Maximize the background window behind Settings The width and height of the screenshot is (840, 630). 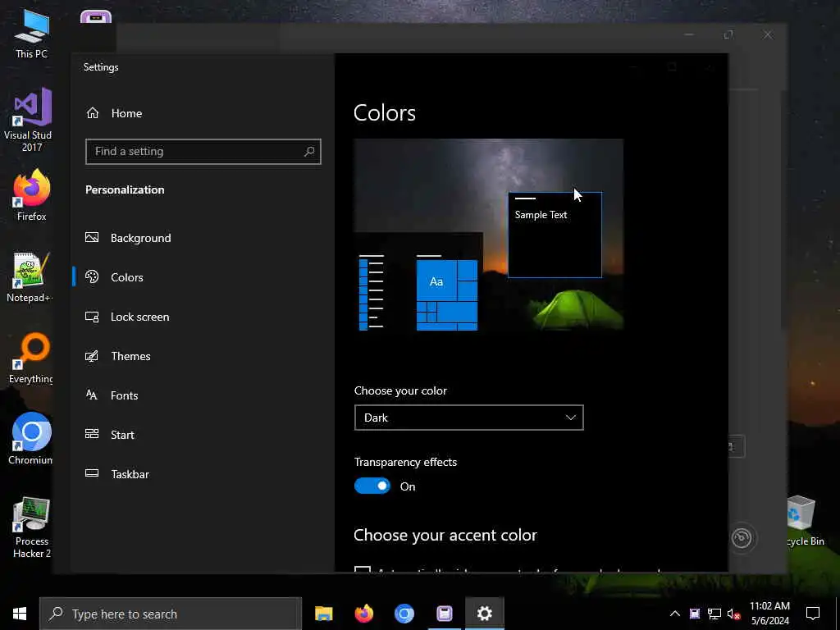728,34
